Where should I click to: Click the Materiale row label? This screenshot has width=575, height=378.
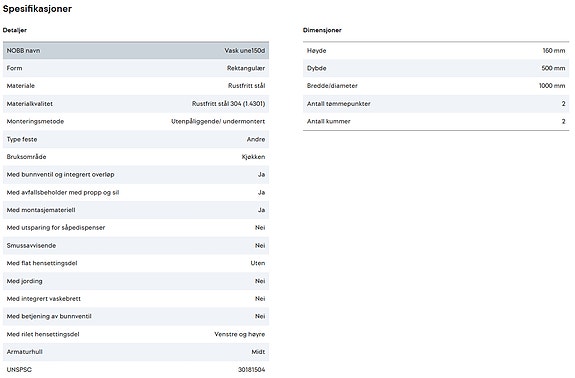(x=21, y=86)
